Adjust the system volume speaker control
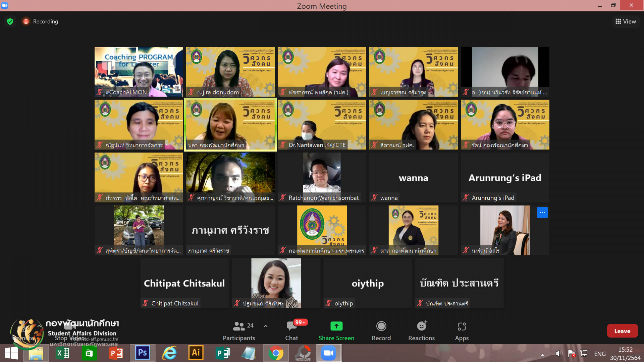Image resolution: width=644 pixels, height=362 pixels. click(x=558, y=354)
